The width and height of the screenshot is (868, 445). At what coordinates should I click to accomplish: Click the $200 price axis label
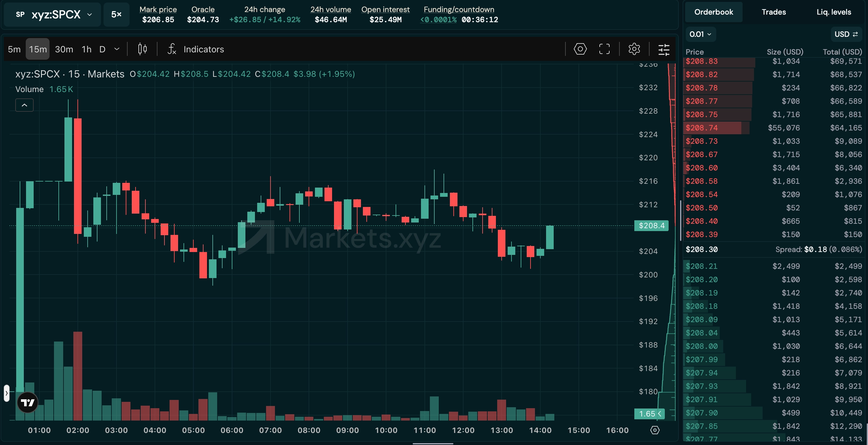click(x=648, y=275)
